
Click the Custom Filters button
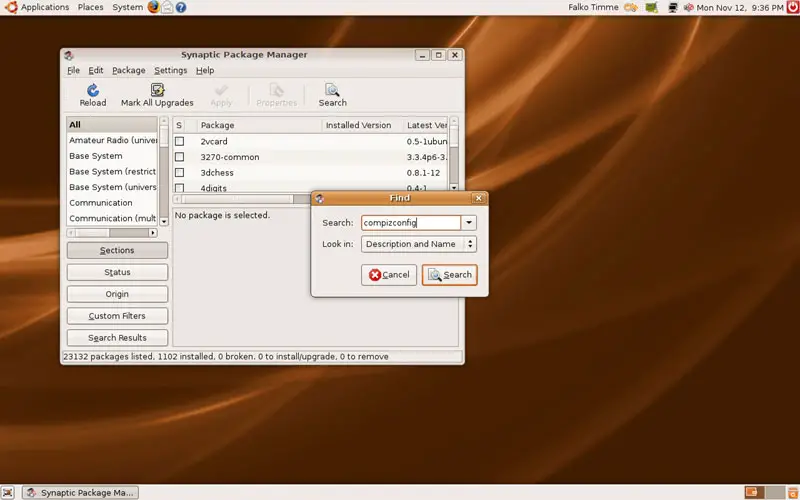pyautogui.click(x=117, y=316)
